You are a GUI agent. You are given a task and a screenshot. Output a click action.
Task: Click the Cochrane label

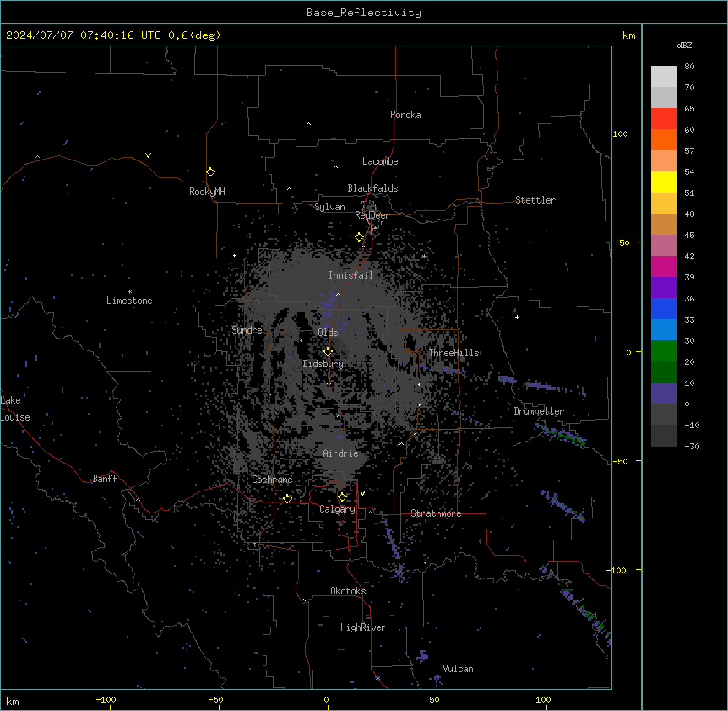(272, 480)
